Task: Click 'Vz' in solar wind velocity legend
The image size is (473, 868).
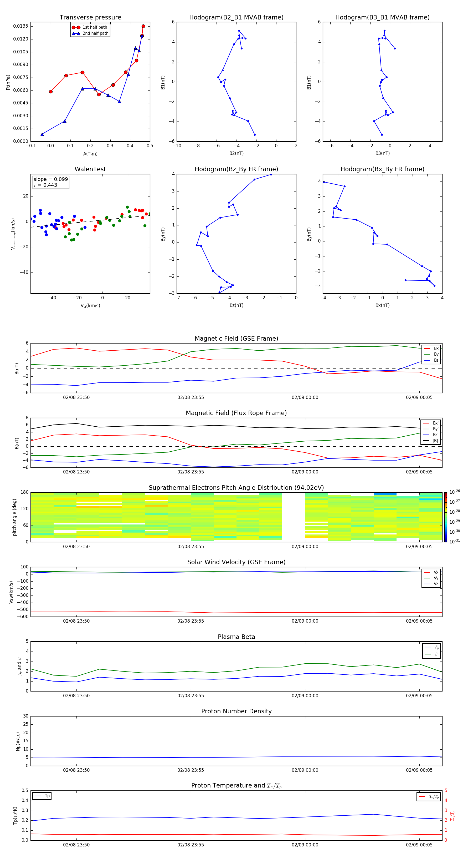Action: tap(431, 584)
